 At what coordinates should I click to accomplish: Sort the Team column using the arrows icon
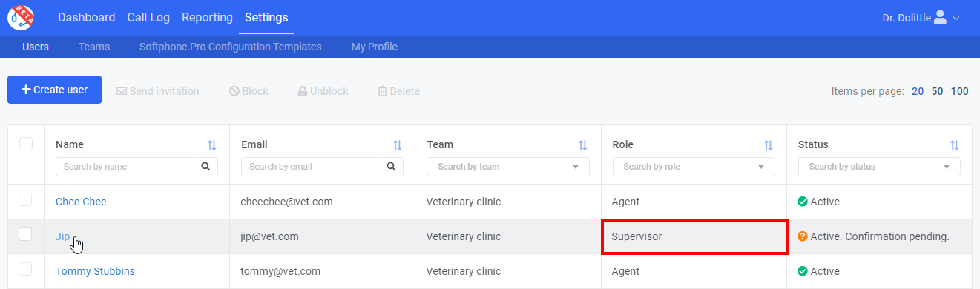point(582,145)
